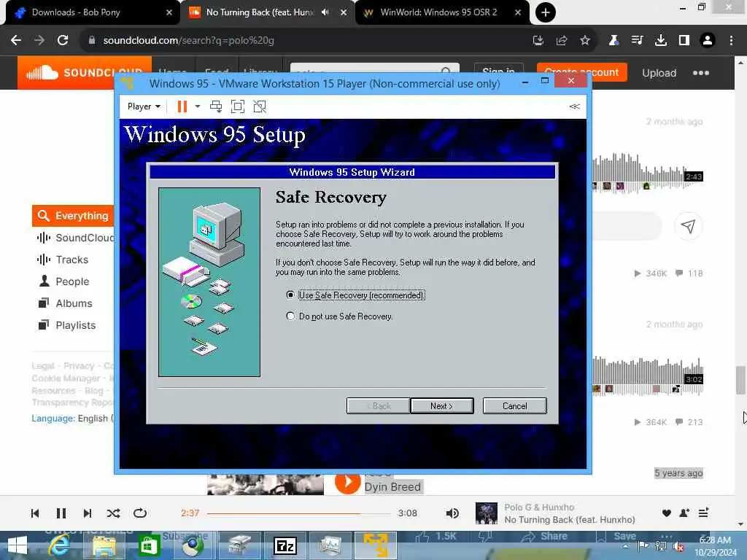This screenshot has width=747, height=560.
Task: Skip to next track in player
Action: (x=88, y=513)
